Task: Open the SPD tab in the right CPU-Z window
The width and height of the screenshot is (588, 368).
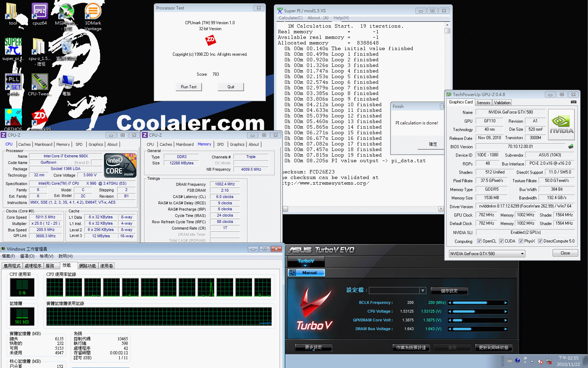Action: (220, 144)
